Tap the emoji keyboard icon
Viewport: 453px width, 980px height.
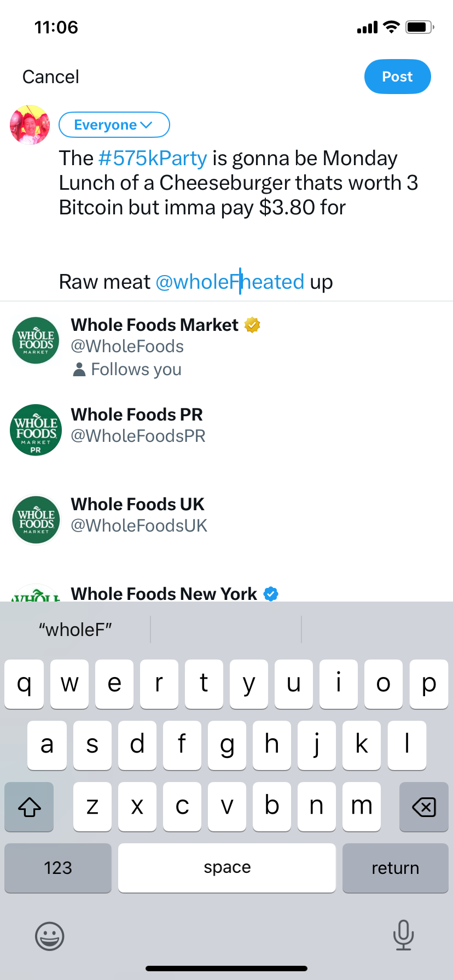pos(50,936)
